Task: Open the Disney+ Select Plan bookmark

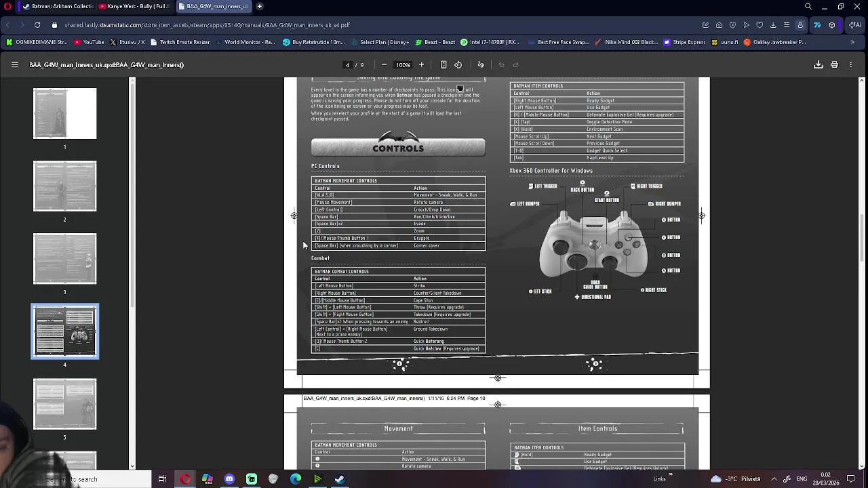Action: point(380,42)
